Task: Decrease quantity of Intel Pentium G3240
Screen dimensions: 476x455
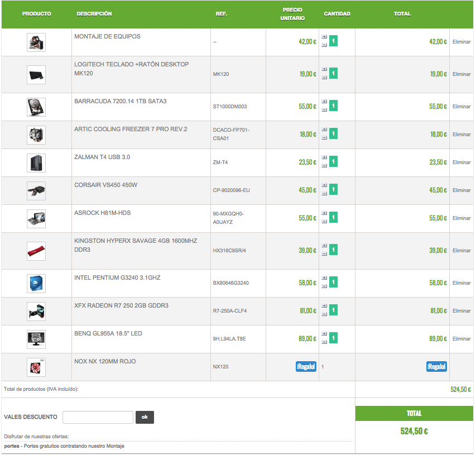Action: 324,286
